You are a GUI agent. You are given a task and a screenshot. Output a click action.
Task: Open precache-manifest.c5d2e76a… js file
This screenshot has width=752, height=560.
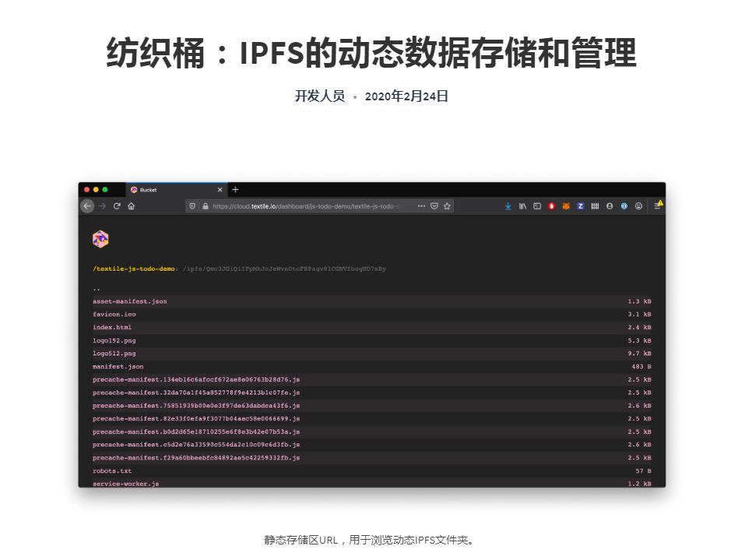tap(196, 445)
